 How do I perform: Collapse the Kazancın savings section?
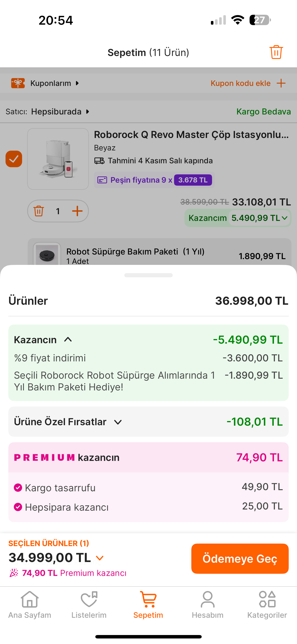(x=68, y=340)
